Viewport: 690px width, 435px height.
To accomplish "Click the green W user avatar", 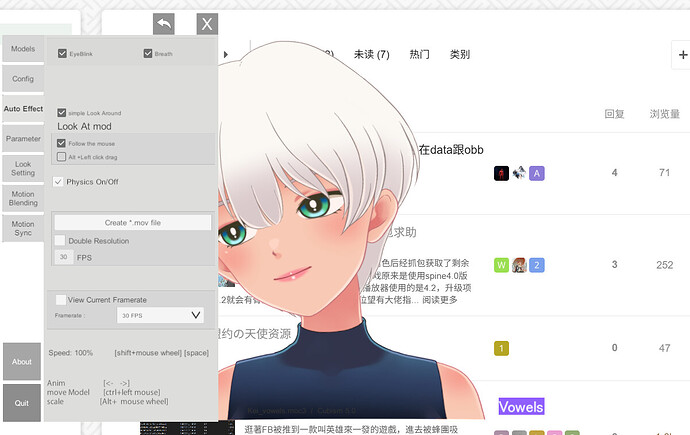I will pos(501,265).
